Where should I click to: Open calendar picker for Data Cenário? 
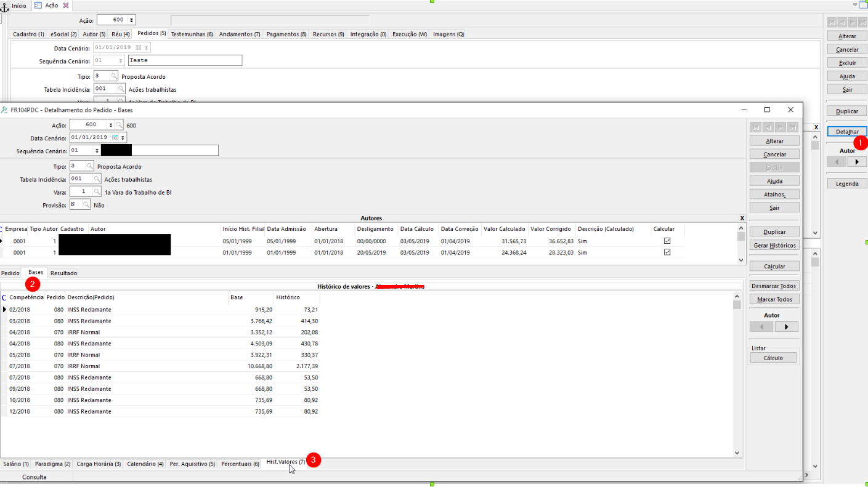click(x=115, y=137)
